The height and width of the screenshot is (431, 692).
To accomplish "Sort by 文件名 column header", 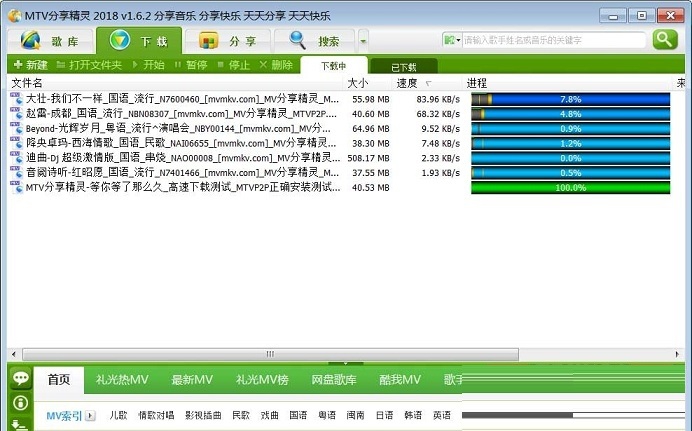I will click(x=26, y=83).
